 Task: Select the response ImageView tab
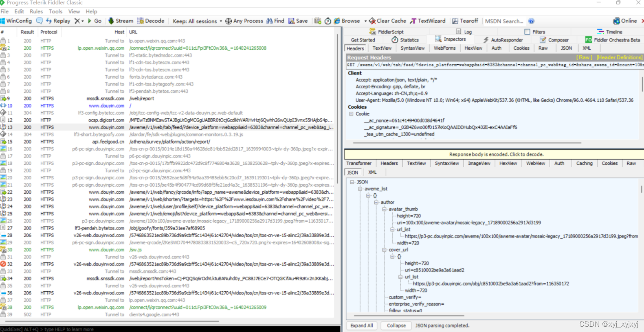click(x=479, y=163)
